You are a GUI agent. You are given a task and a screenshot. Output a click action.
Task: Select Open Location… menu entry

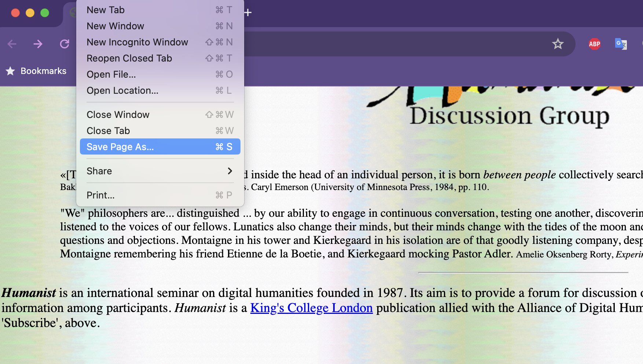point(160,90)
